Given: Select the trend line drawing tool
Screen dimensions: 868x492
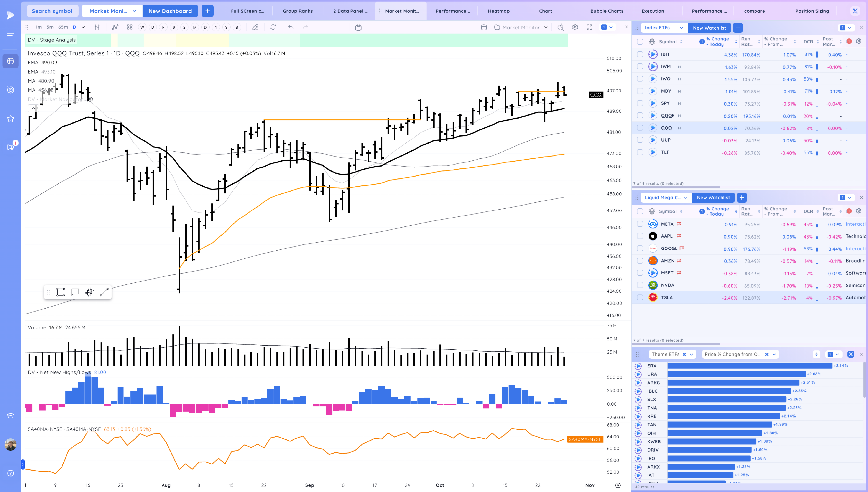Looking at the screenshot, I should pos(104,292).
